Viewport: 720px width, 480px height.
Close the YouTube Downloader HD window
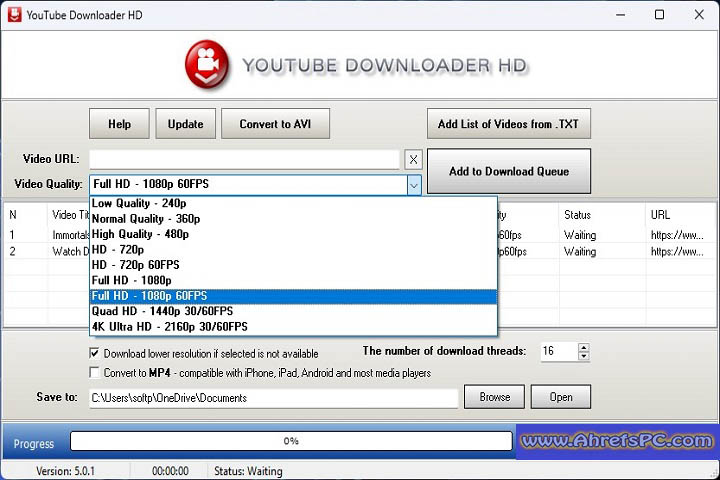(699, 15)
